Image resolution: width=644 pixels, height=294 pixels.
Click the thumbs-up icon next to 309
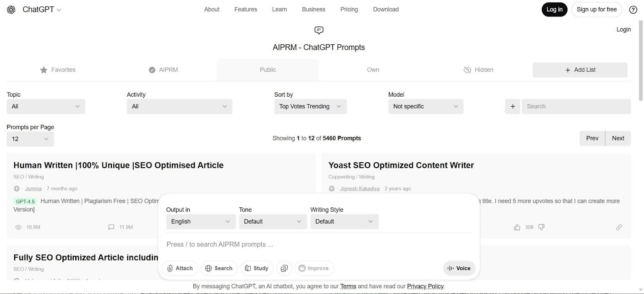point(517,227)
